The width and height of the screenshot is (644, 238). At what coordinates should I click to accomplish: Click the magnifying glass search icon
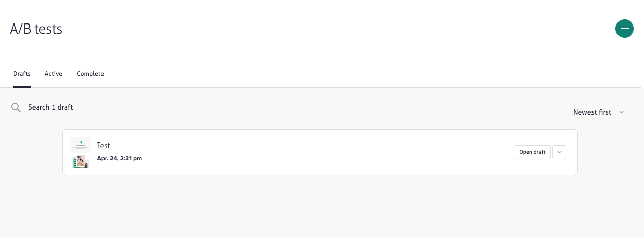tap(16, 107)
